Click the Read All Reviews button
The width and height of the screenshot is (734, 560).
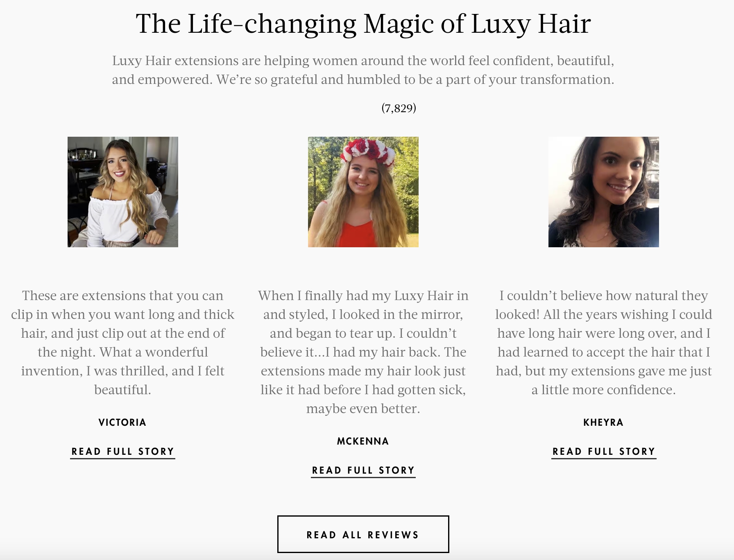[363, 535]
